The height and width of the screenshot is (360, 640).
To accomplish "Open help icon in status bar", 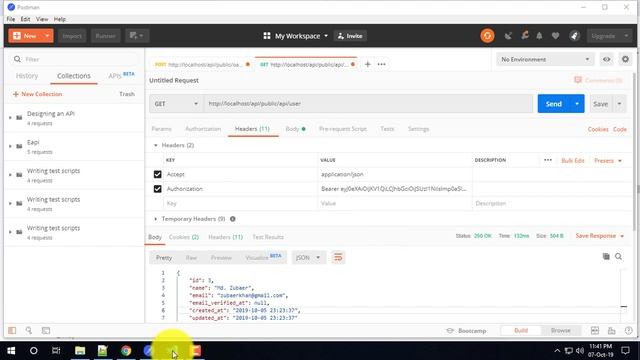I will click(628, 331).
